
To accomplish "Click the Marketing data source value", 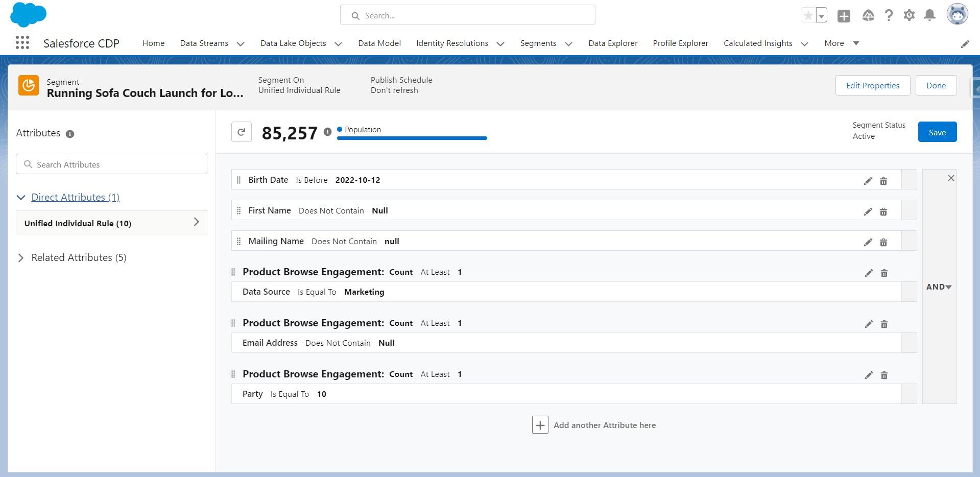I will tap(364, 292).
